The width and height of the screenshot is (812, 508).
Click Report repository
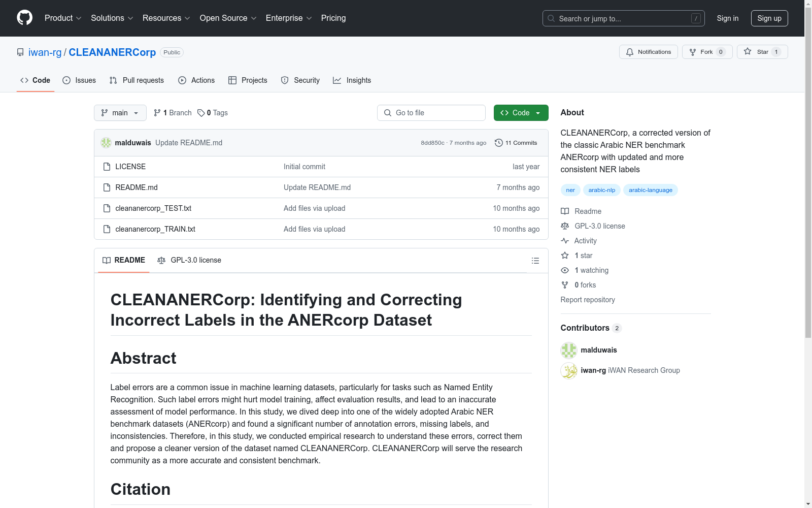coord(588,300)
